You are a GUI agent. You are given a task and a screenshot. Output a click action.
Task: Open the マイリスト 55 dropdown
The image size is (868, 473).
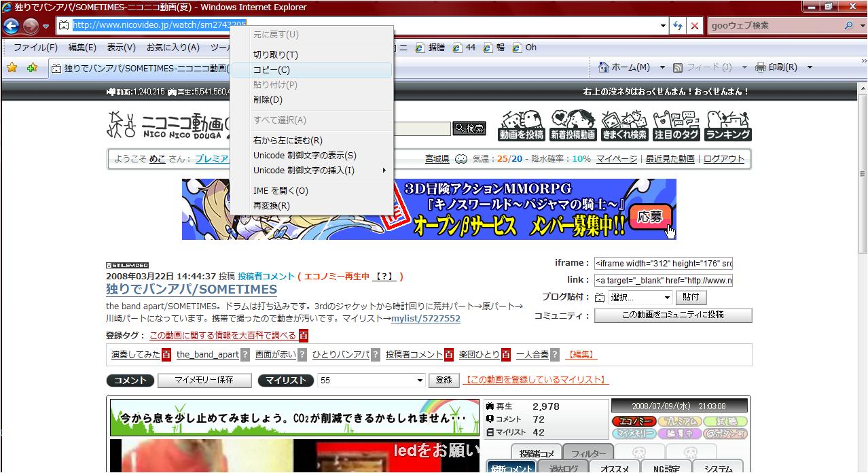point(372,381)
